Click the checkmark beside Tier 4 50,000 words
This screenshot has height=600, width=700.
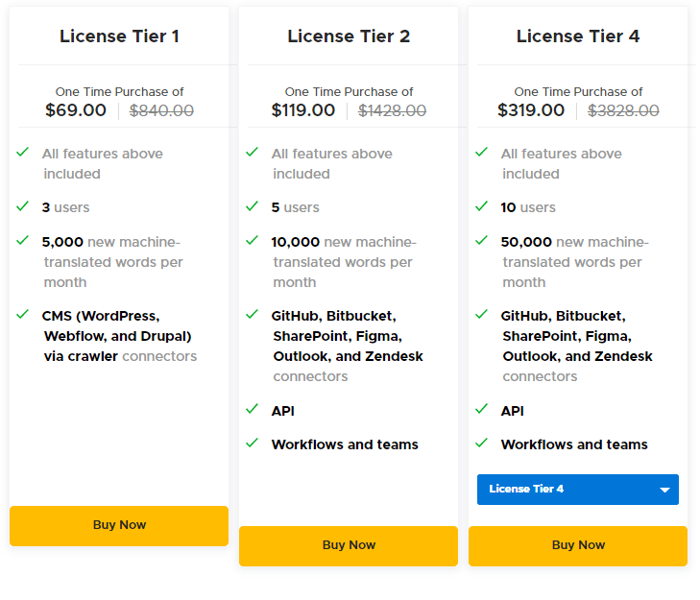click(482, 240)
